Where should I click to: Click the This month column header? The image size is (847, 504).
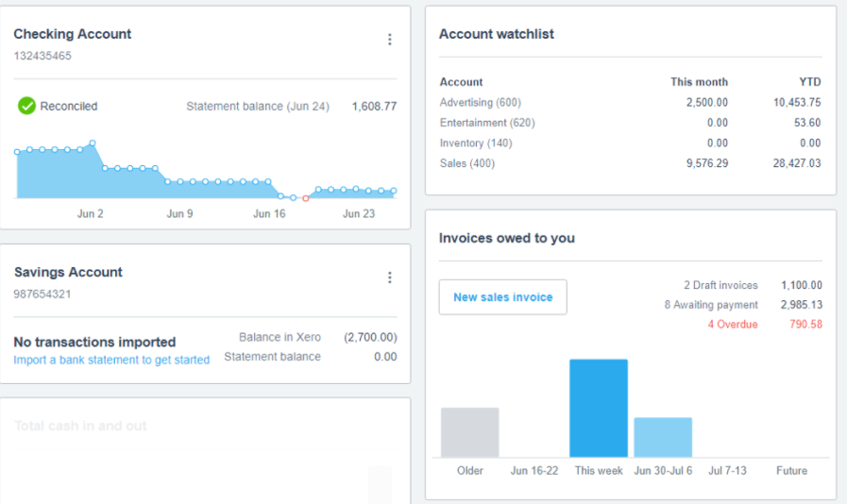tap(699, 82)
